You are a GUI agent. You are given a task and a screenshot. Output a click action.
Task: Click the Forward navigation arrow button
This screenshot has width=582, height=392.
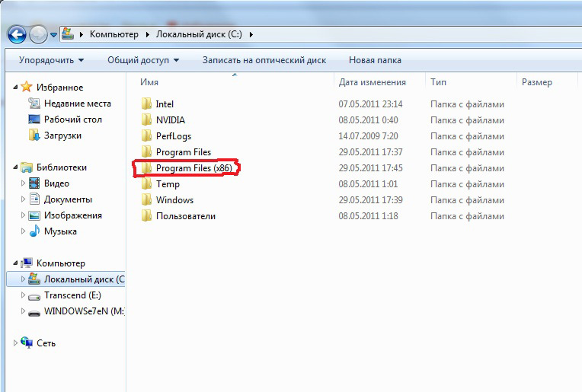(38, 35)
